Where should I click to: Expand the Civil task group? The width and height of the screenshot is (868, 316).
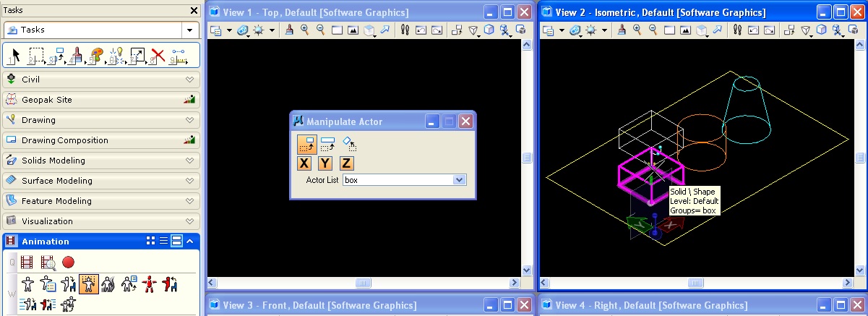pos(189,80)
